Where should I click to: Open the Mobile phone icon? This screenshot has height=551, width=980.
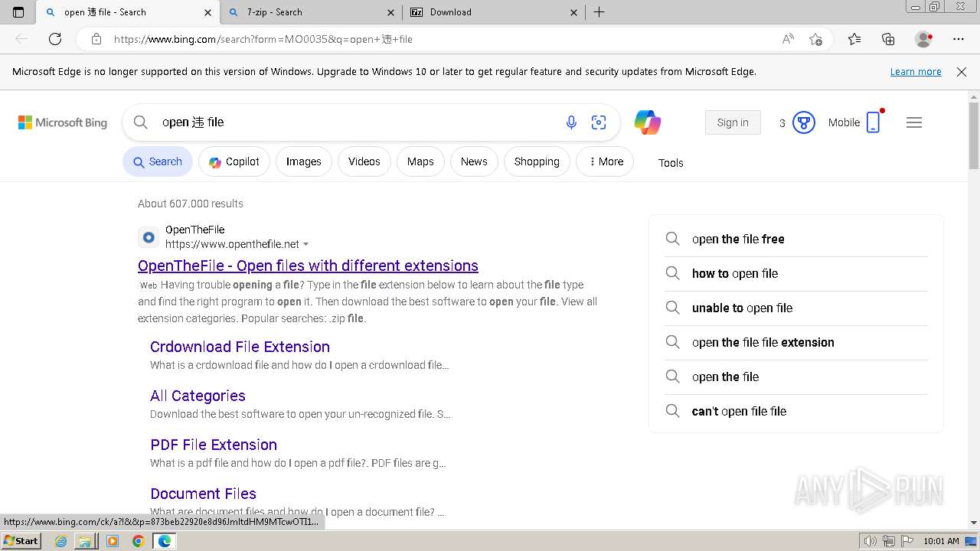pos(874,122)
